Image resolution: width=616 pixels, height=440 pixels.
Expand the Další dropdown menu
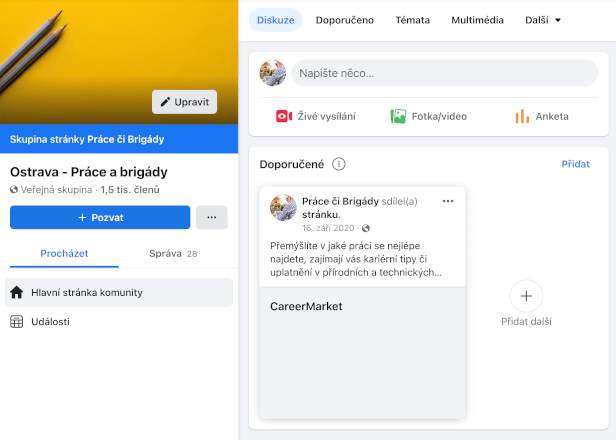(543, 20)
